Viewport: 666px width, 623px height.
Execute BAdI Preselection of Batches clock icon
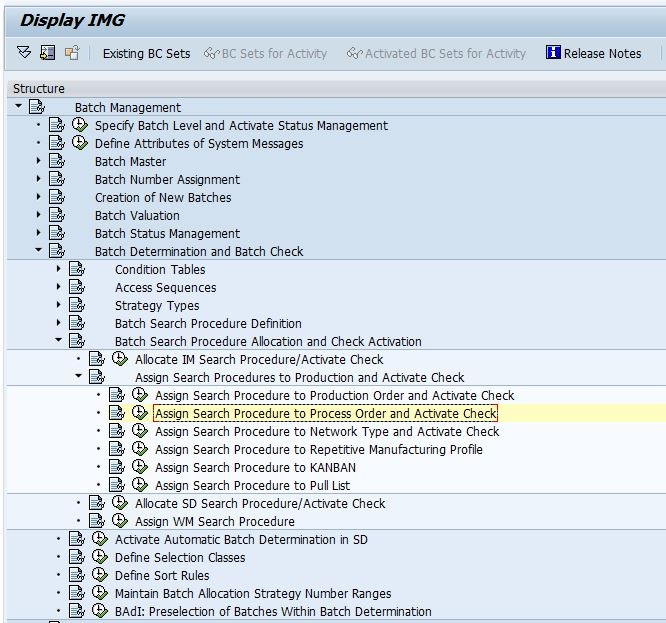point(100,610)
